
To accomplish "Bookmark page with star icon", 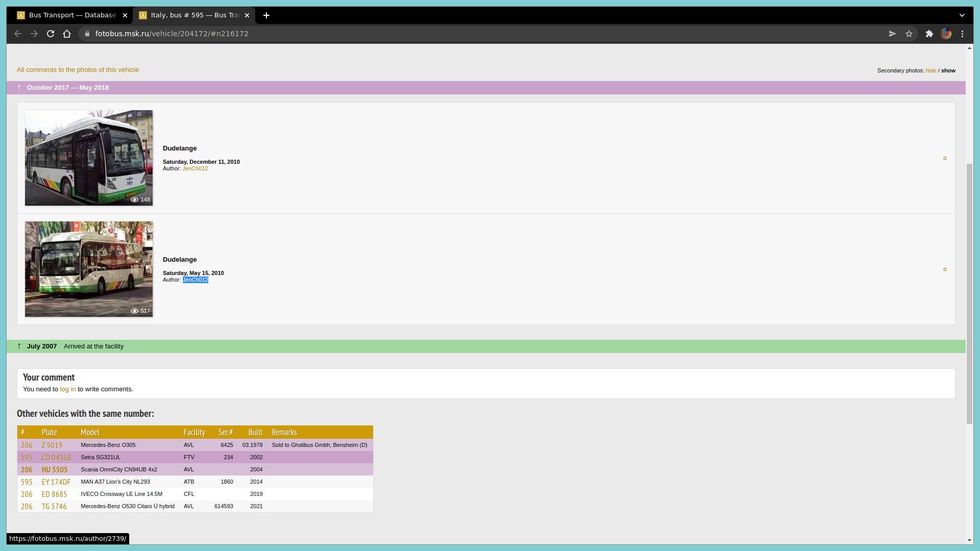I will (909, 34).
